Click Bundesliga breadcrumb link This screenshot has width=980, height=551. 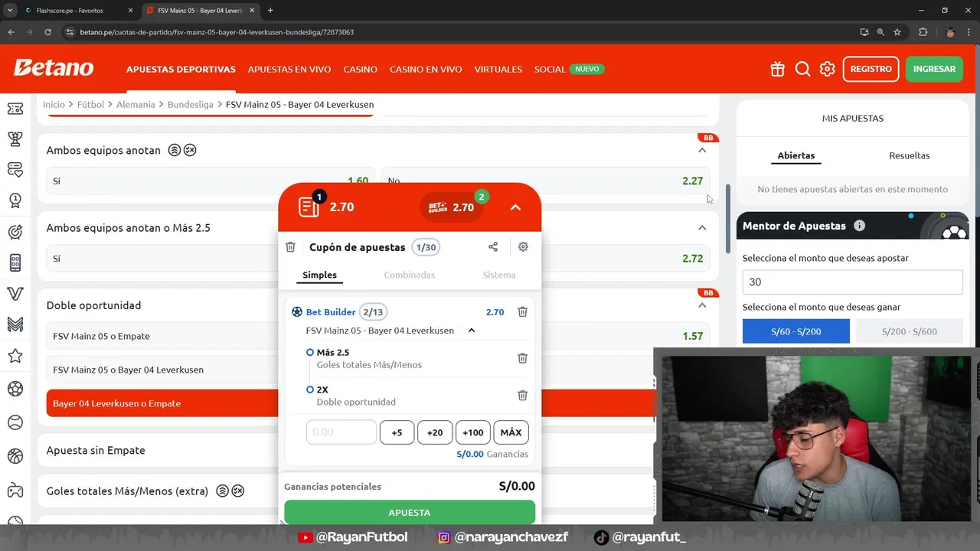[191, 104]
